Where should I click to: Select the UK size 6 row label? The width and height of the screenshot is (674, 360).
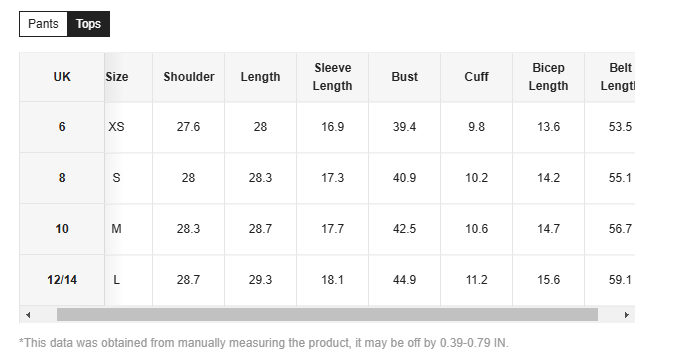62,127
